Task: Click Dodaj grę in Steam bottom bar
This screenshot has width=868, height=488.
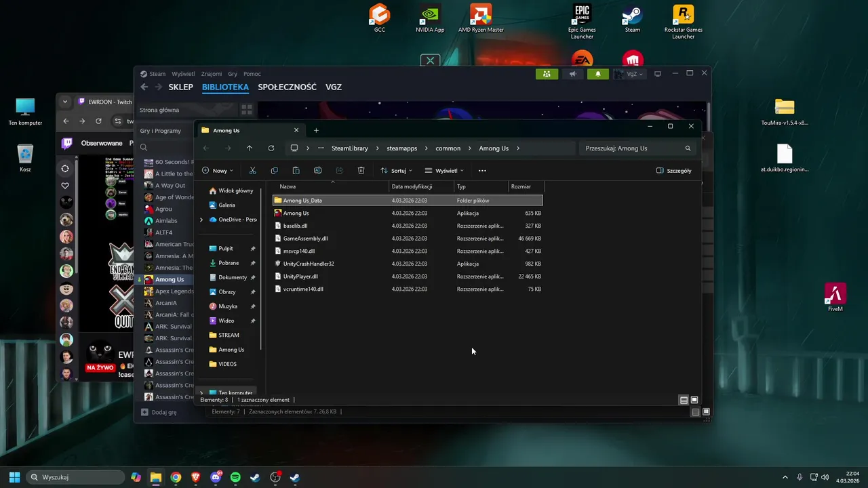Action: tap(159, 412)
